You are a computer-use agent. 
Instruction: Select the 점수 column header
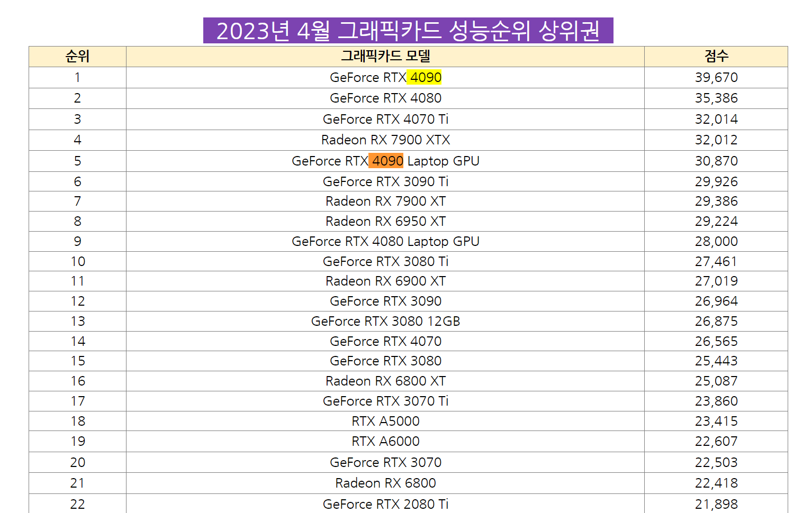pyautogui.click(x=716, y=56)
